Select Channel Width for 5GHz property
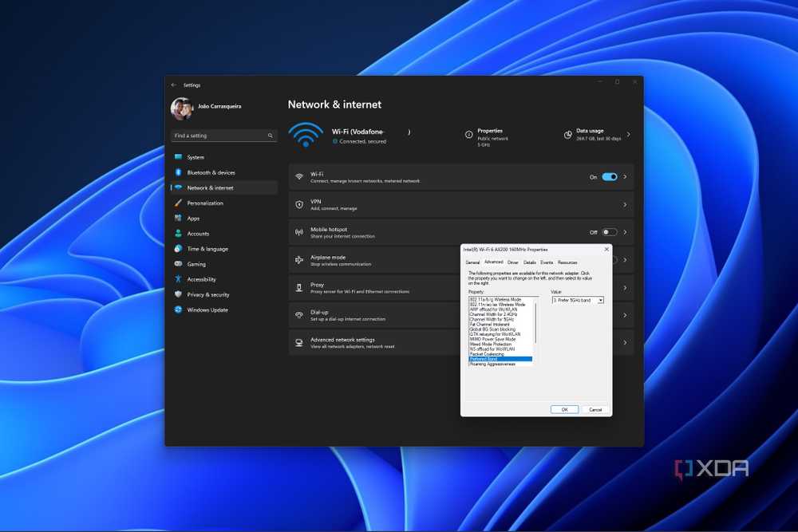 (x=492, y=319)
